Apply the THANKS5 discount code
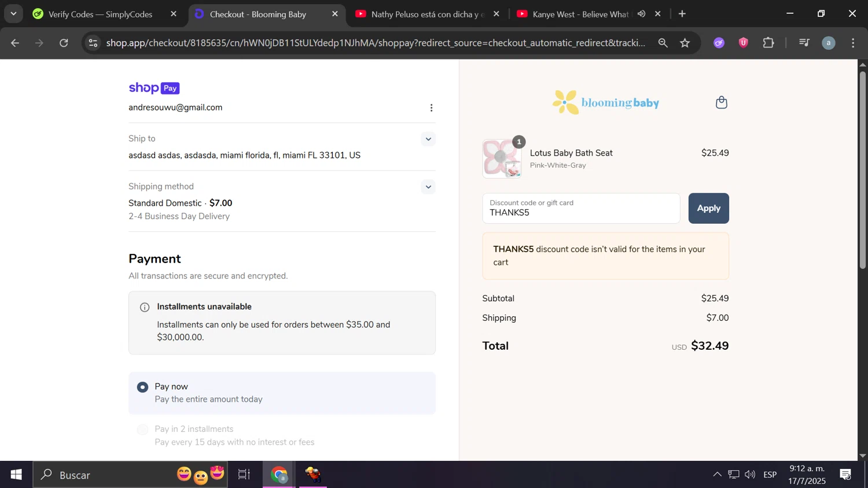 (x=708, y=208)
